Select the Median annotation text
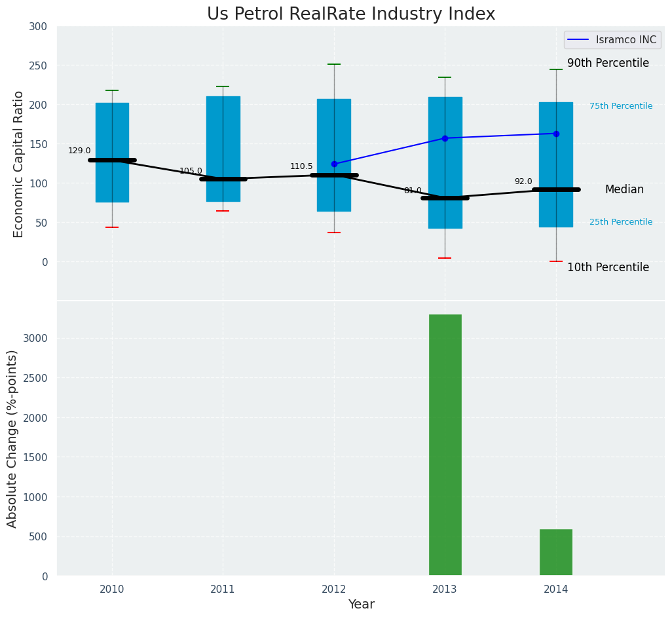672x617 pixels. point(624,189)
